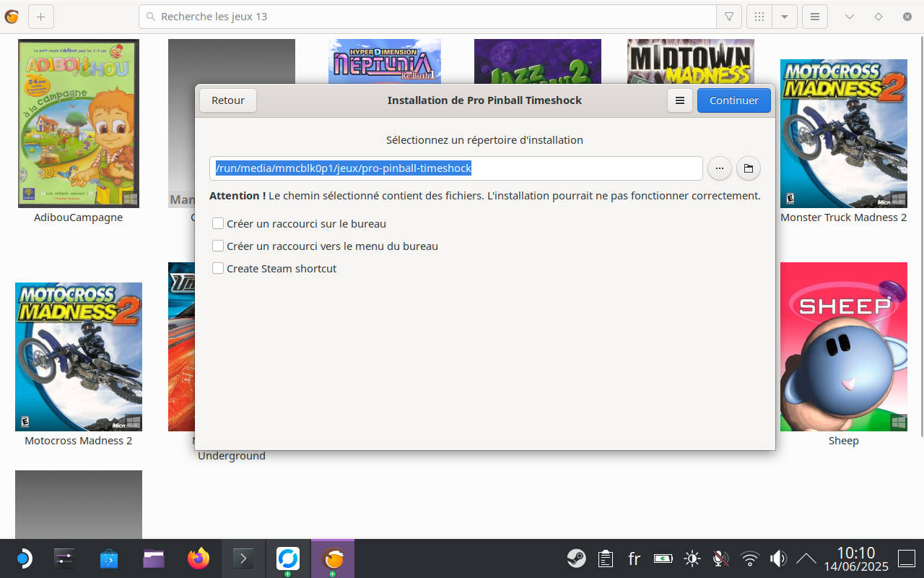Image resolution: width=924 pixels, height=578 pixels.
Task: Open battery status in the system tray
Action: pyautogui.click(x=663, y=558)
